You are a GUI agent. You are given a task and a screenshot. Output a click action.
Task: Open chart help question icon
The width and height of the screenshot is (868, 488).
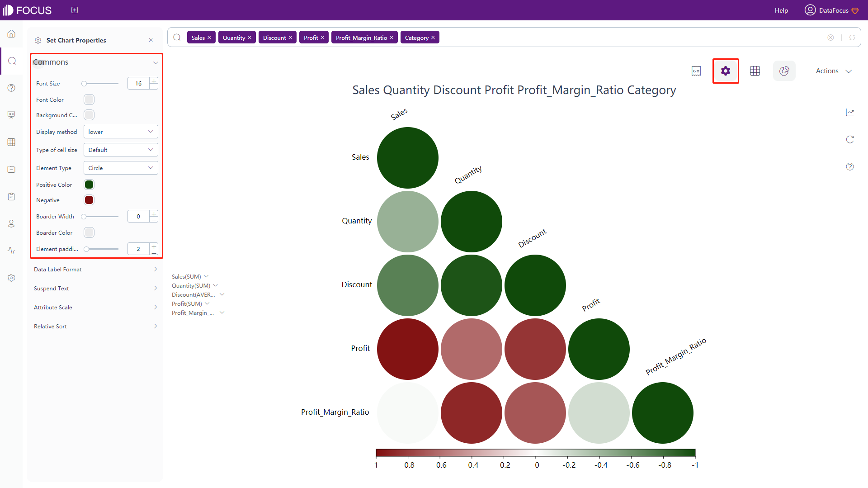(x=850, y=166)
